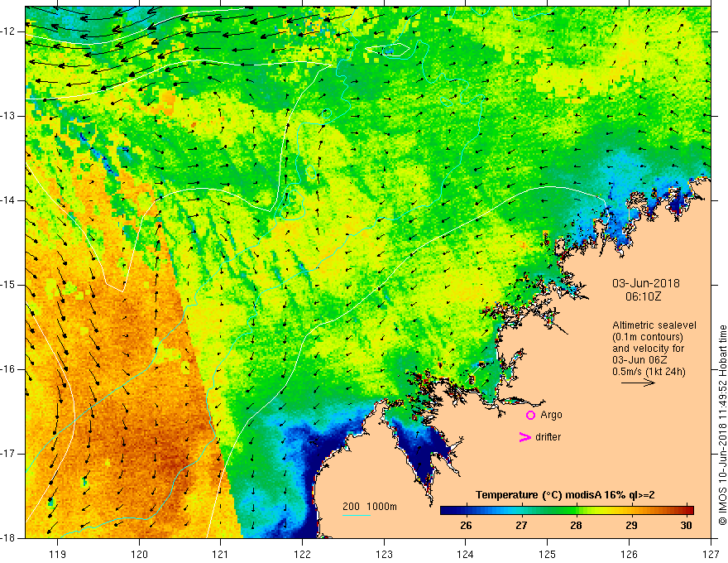
Task: Click the magenta drifter arrowhead legend symbol
Action: [524, 437]
